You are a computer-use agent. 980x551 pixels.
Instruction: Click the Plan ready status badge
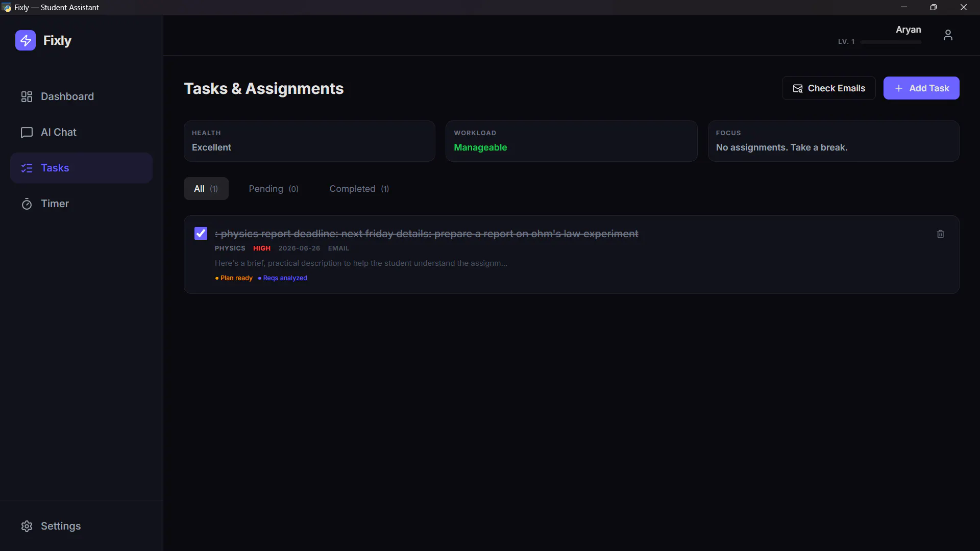[x=234, y=278]
